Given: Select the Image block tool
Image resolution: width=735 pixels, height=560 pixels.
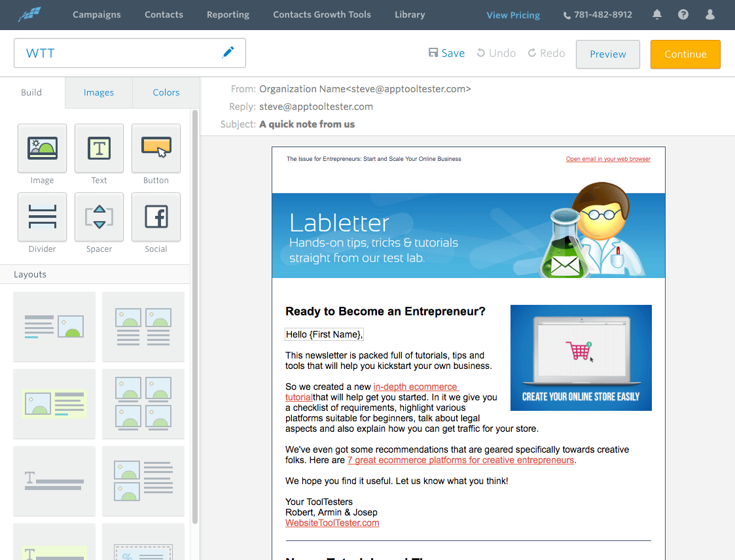Looking at the screenshot, I should [42, 148].
